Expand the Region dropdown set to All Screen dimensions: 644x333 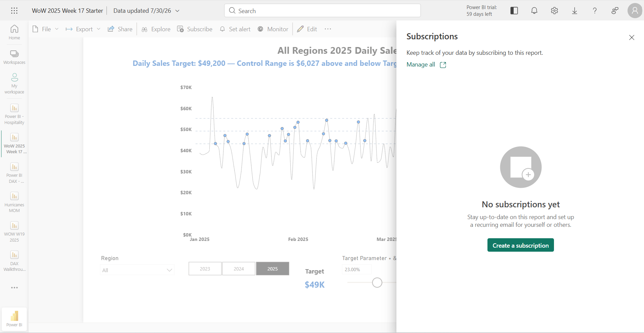pos(137,270)
